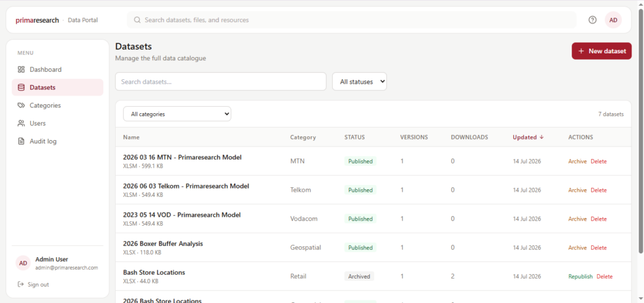Archive the Telkom Primaresearch Model dataset
Viewport: 644px width, 303px height.
[577, 190]
